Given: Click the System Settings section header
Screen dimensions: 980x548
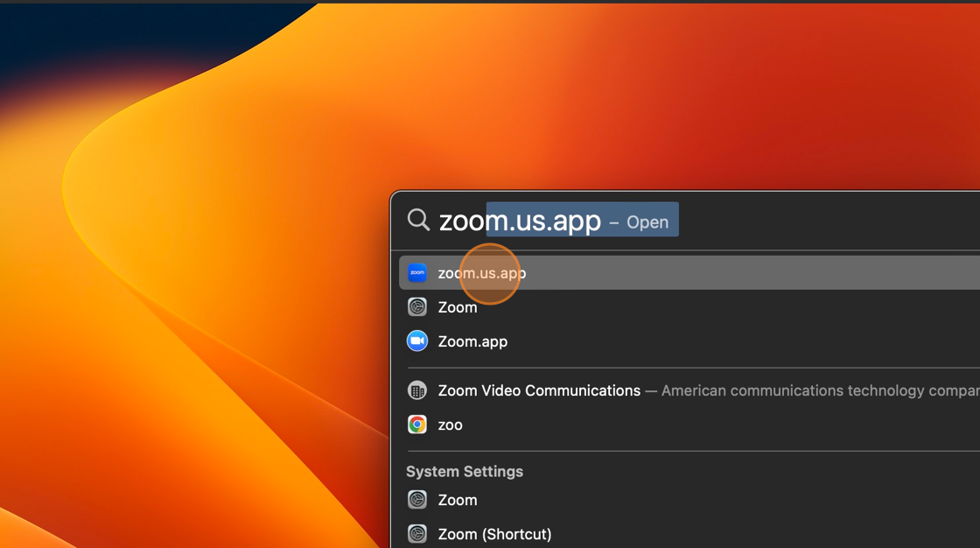Looking at the screenshot, I should click(x=465, y=472).
